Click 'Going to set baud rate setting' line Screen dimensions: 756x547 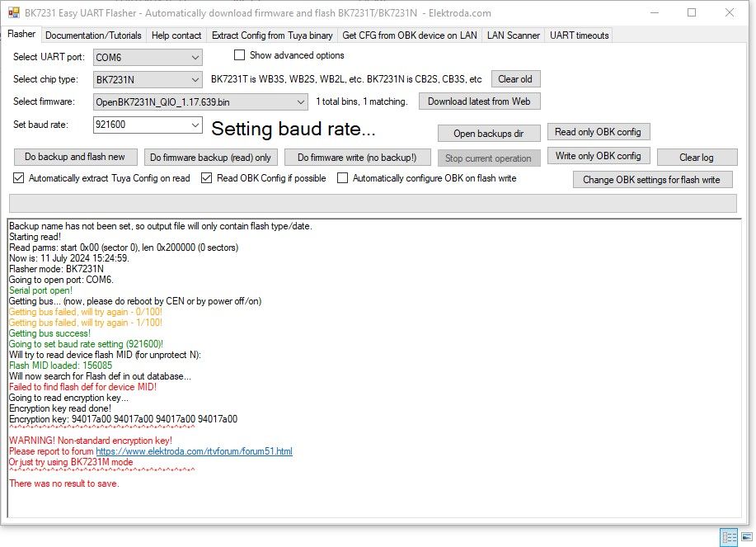[x=87, y=344]
